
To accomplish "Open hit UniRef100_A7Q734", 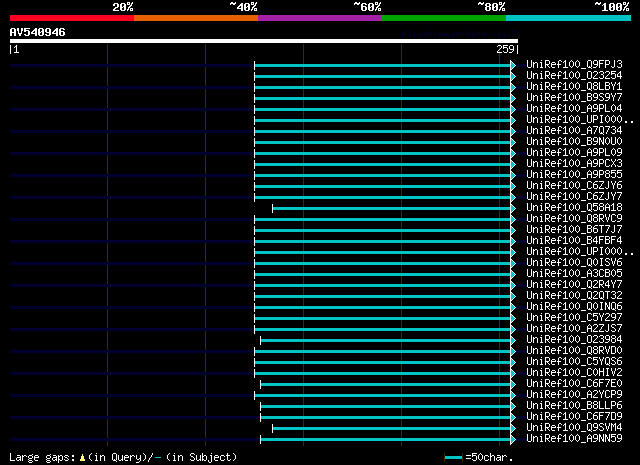I will pyautogui.click(x=574, y=131).
